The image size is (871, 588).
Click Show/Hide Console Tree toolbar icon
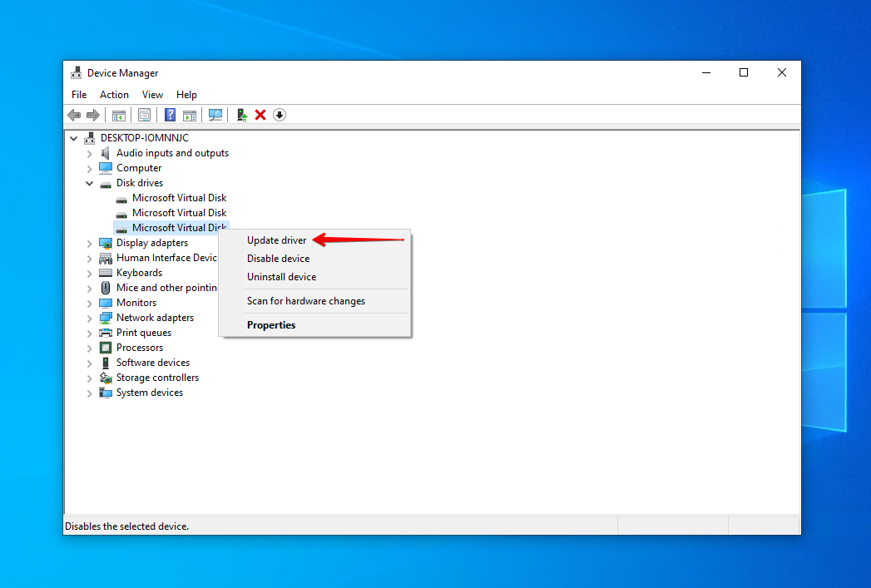[119, 115]
